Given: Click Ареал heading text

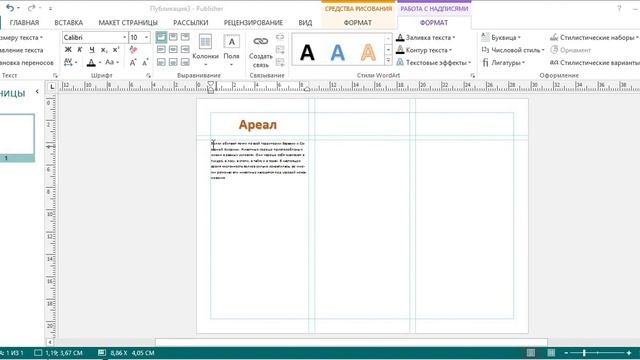Looking at the screenshot, I should point(258,124).
